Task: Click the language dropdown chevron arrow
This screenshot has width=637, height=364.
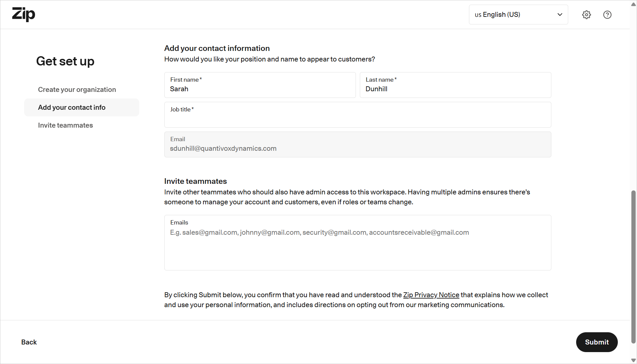Action: (560, 15)
